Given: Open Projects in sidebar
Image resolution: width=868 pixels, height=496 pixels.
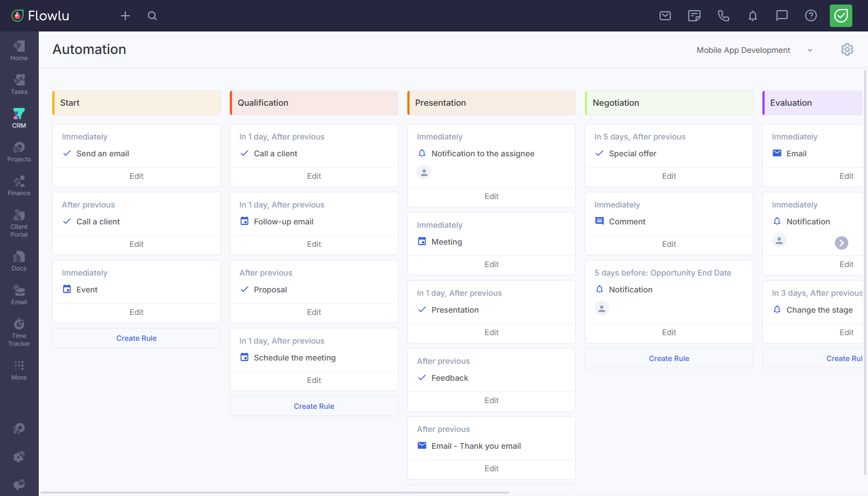Looking at the screenshot, I should 19,152.
